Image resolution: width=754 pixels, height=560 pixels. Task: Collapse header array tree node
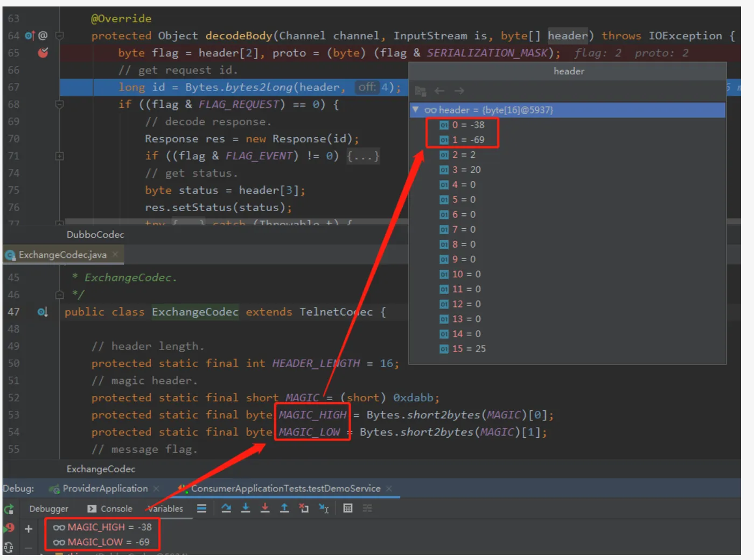(x=415, y=109)
